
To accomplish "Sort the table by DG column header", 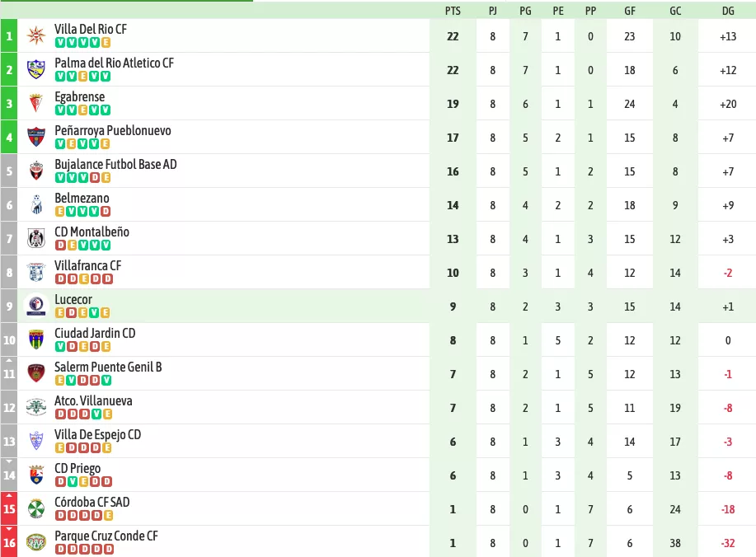I will pos(728,11).
